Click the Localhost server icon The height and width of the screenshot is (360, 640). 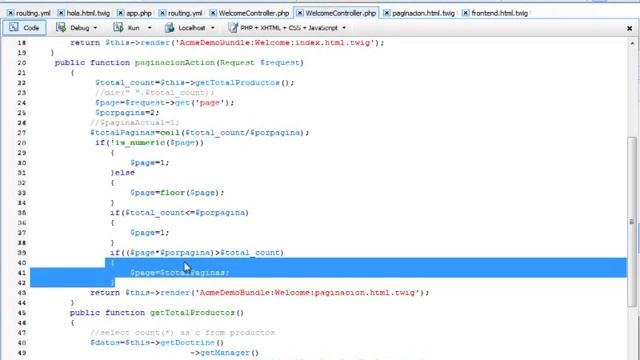pyautogui.click(x=169, y=27)
